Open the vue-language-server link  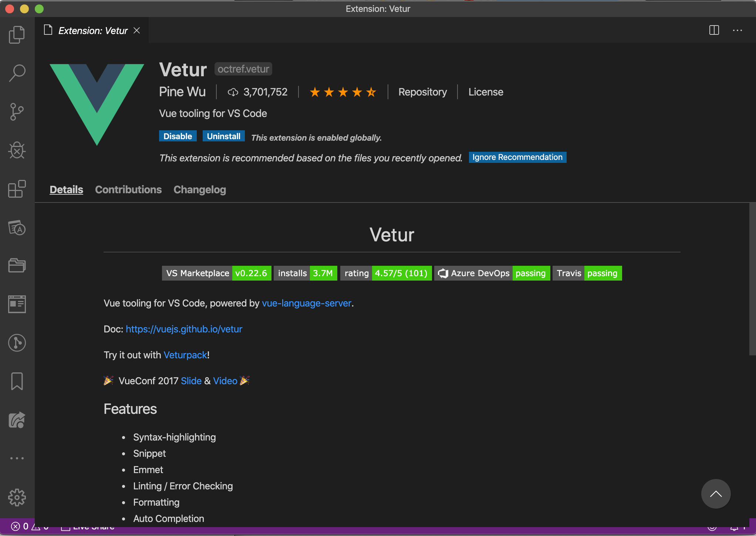point(306,303)
